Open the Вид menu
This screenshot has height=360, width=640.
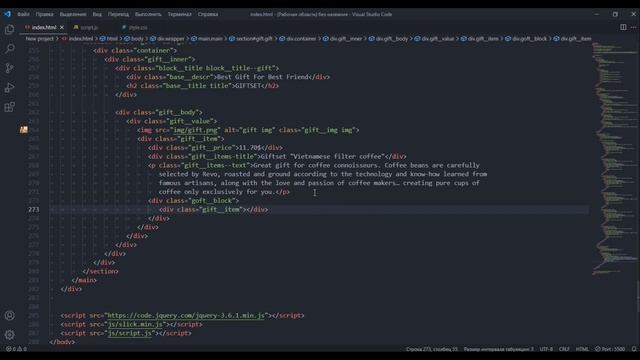pyautogui.click(x=97, y=14)
